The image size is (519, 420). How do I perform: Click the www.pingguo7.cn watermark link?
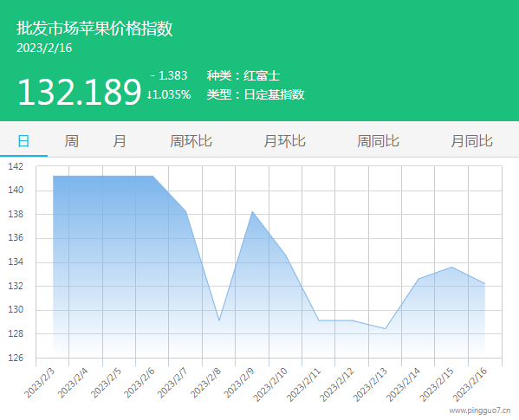[x=480, y=410]
